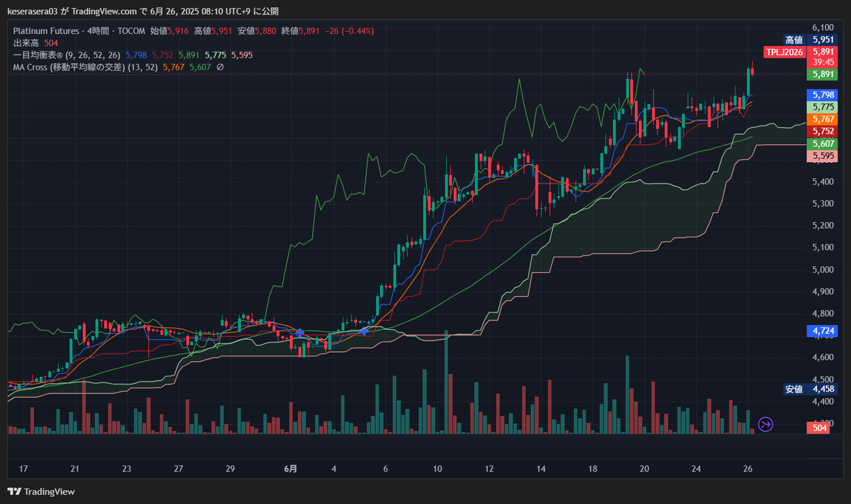The width and height of the screenshot is (851, 504).
Task: Click green 5,891 value in Ichimoku legend
Action: (x=189, y=55)
